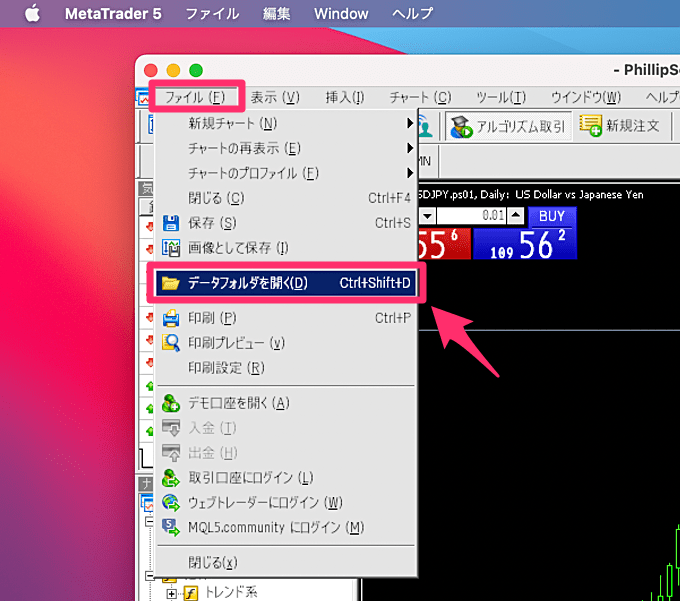Screen dimensions: 680x601
Task: Click the green maximize window button
Action: (196, 70)
